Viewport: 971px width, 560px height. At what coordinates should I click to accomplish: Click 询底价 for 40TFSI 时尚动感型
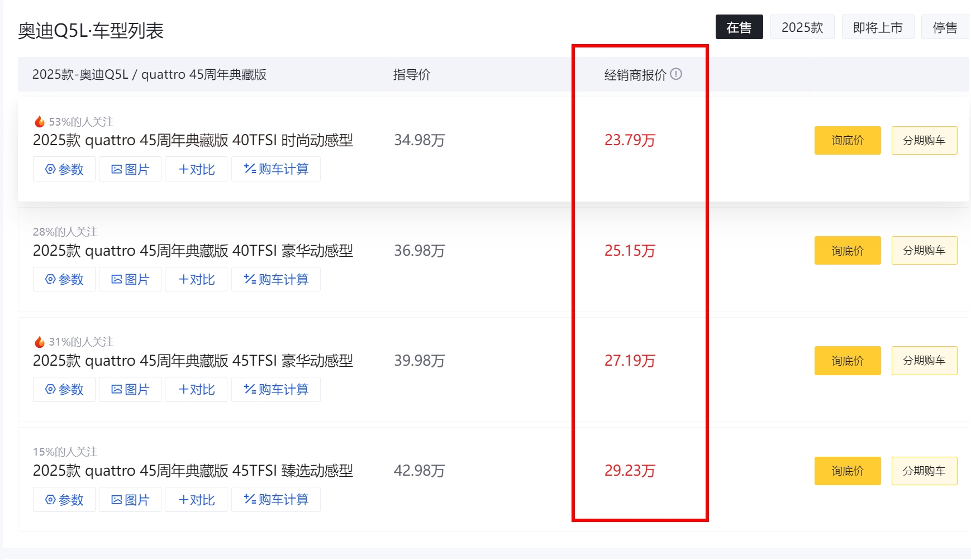848,140
